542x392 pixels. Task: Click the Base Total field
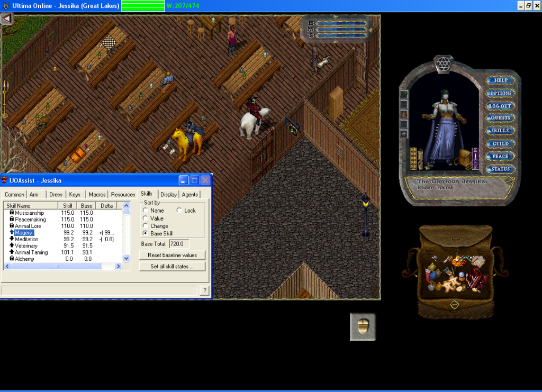pos(179,244)
